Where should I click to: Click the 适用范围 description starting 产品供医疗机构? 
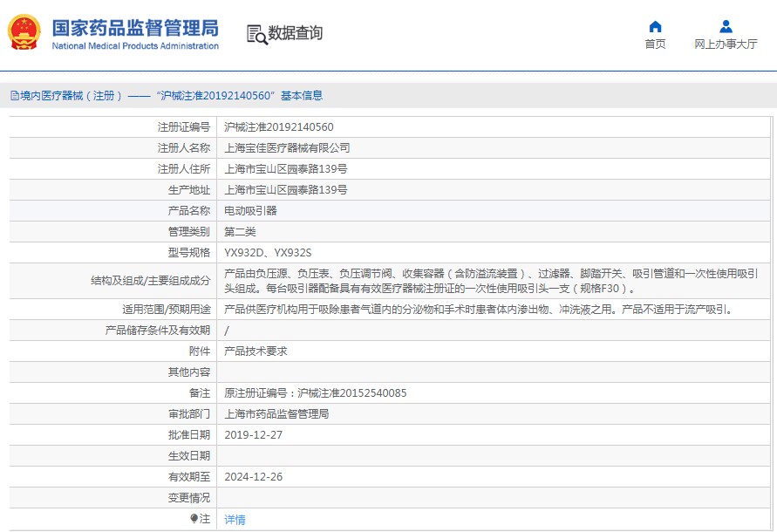(x=478, y=310)
